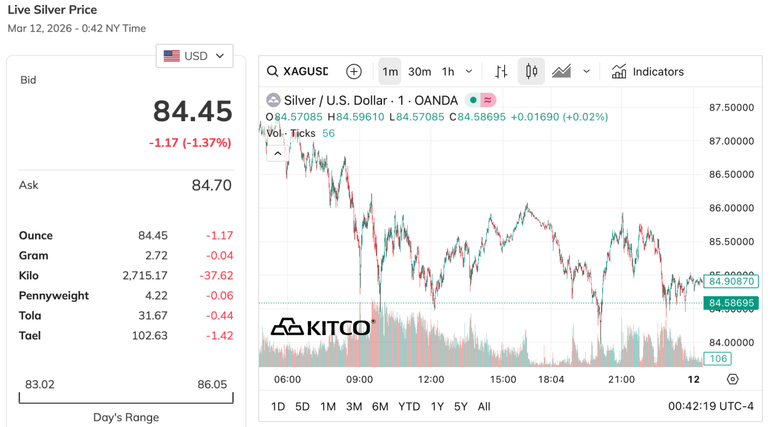Open the Indicators panel
This screenshot has width=770, height=427.
click(x=648, y=72)
